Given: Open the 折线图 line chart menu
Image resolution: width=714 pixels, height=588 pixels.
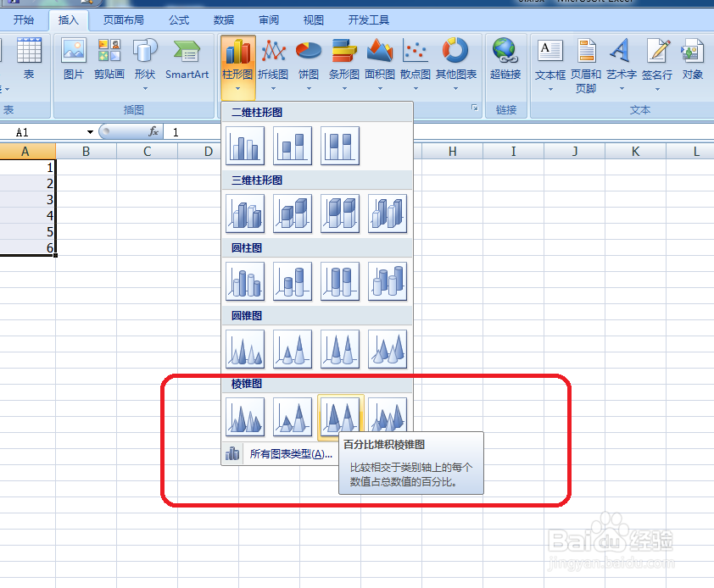Looking at the screenshot, I should click(x=273, y=66).
